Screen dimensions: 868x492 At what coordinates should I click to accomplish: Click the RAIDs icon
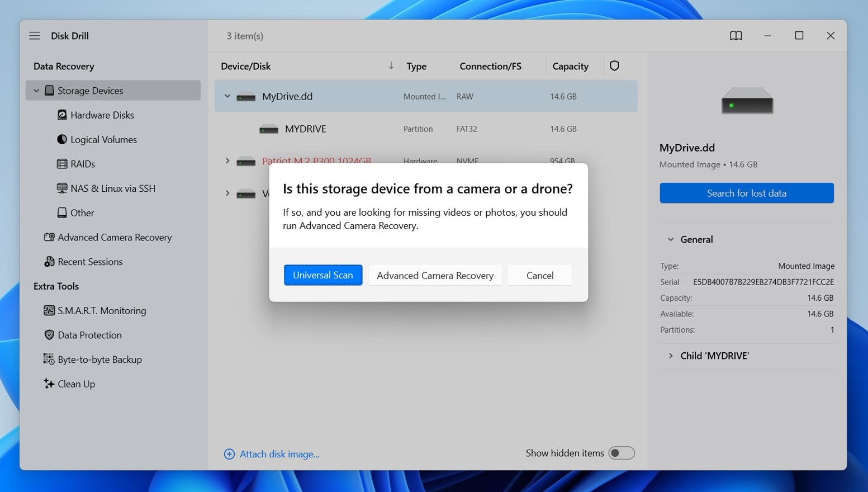(62, 164)
